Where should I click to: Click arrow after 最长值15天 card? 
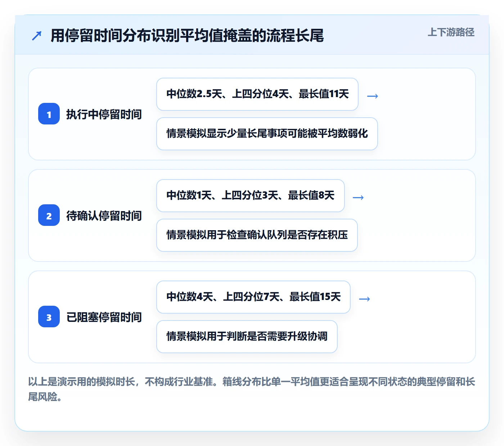(365, 299)
